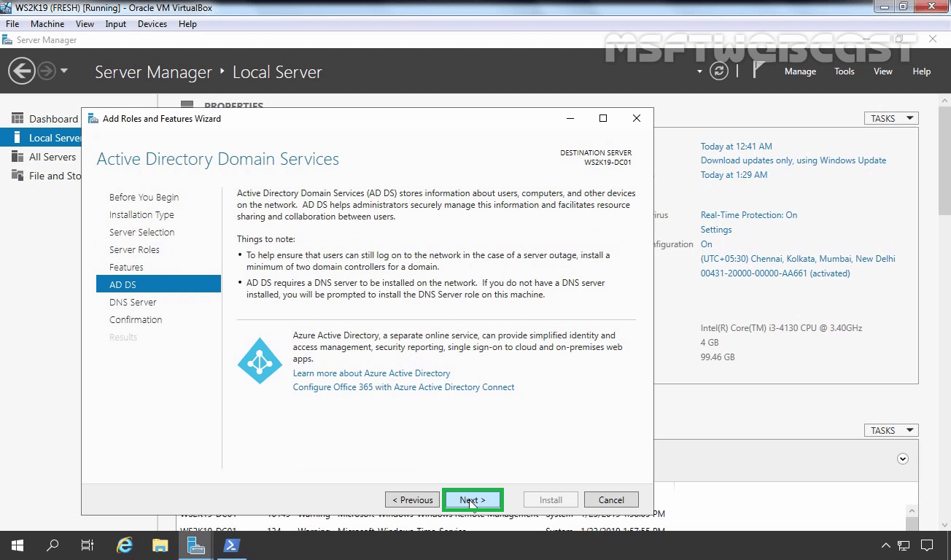Image resolution: width=951 pixels, height=560 pixels.
Task: Click Today at 1:29 AM link
Action: pos(734,175)
